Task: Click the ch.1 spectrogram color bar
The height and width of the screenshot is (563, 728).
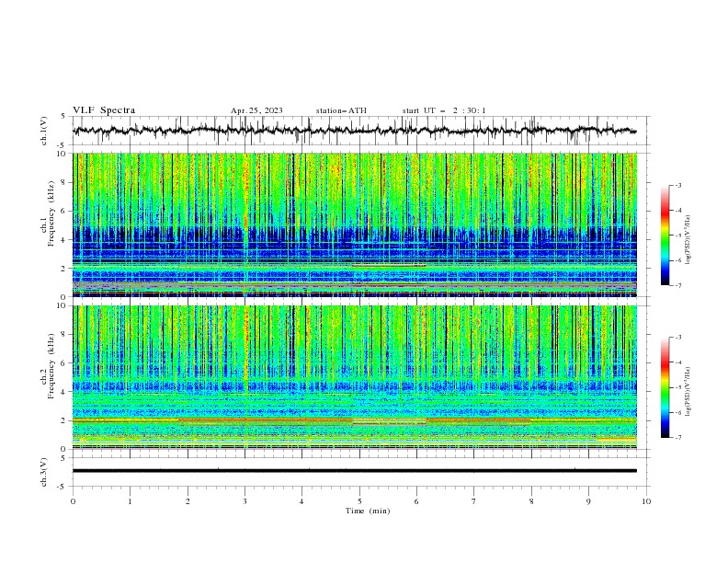Action: [665, 236]
